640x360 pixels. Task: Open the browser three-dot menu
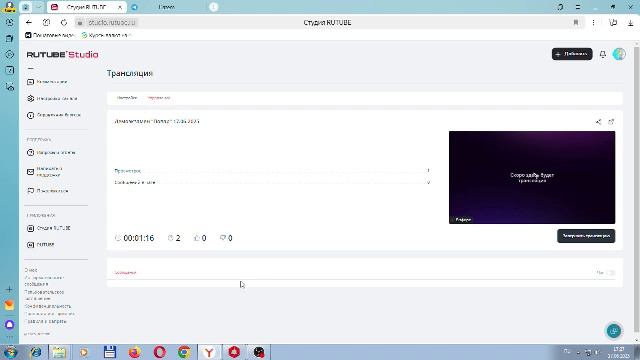pos(593,22)
